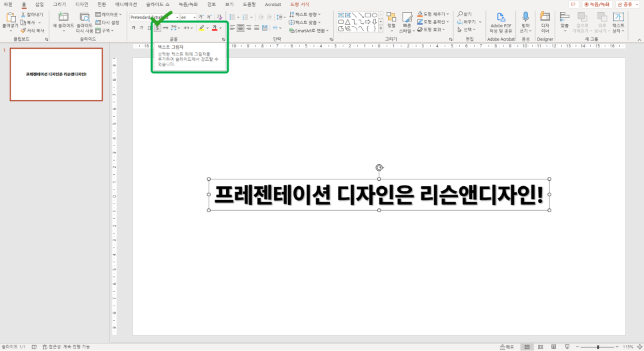The image size is (644, 351).
Task: Increase font size with the 가^ button
Action: pyautogui.click(x=201, y=17)
